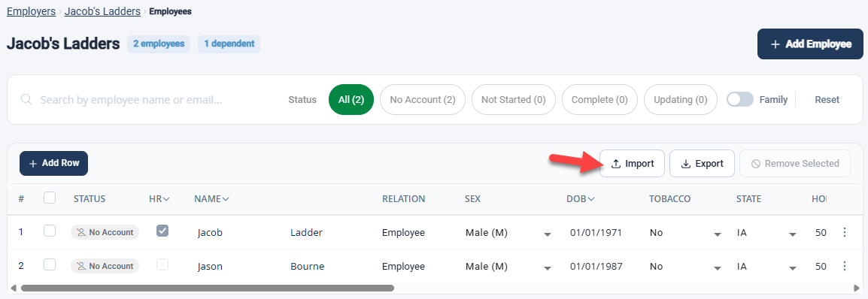Click the Export button
This screenshot has width=868, height=299.
point(702,164)
